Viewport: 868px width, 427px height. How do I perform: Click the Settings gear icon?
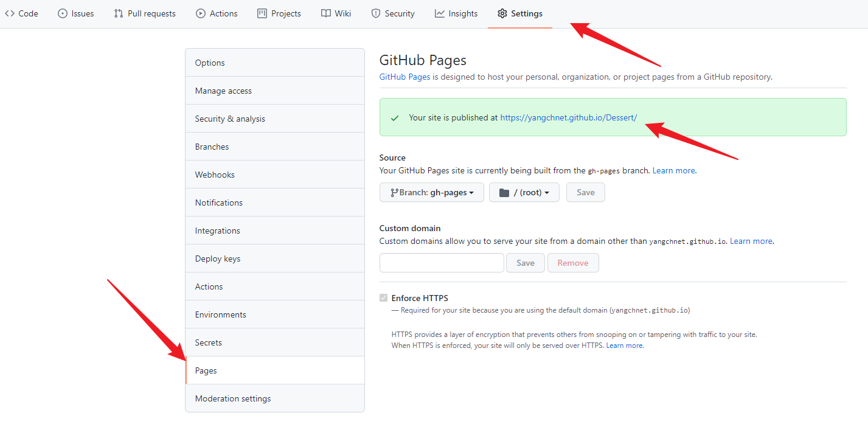[x=502, y=13]
